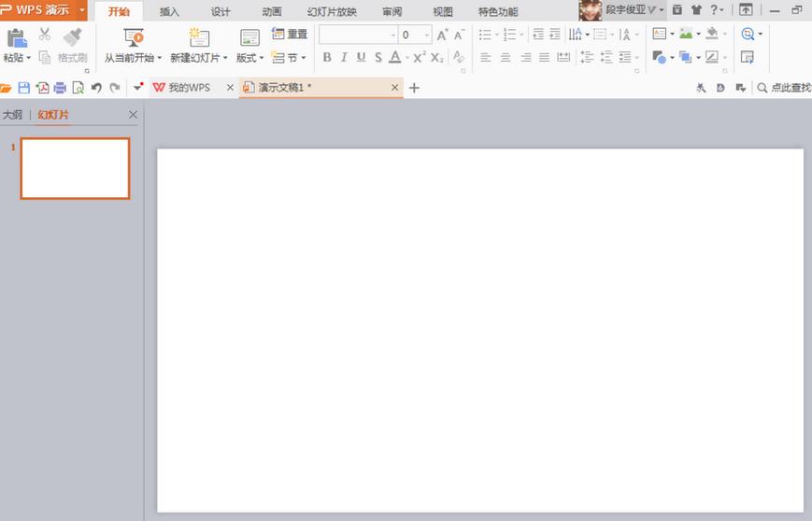The image size is (812, 521).
Task: Open the font name combo box
Action: point(358,35)
